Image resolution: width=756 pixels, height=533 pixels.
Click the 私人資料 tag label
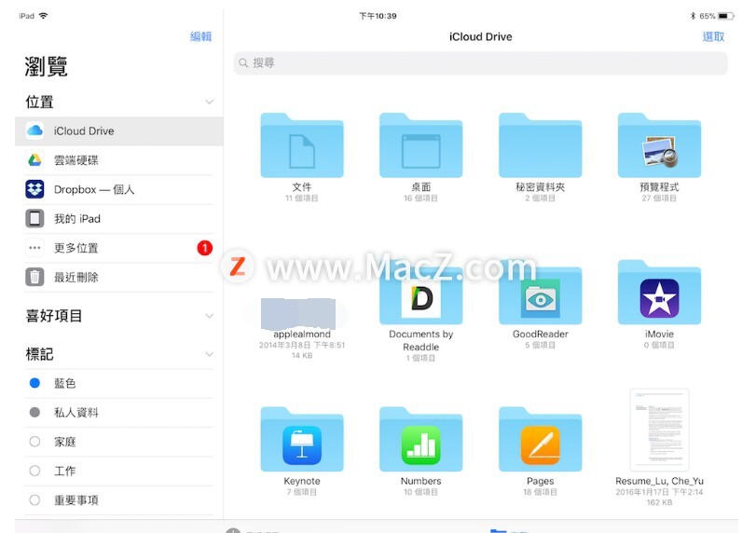coord(76,413)
